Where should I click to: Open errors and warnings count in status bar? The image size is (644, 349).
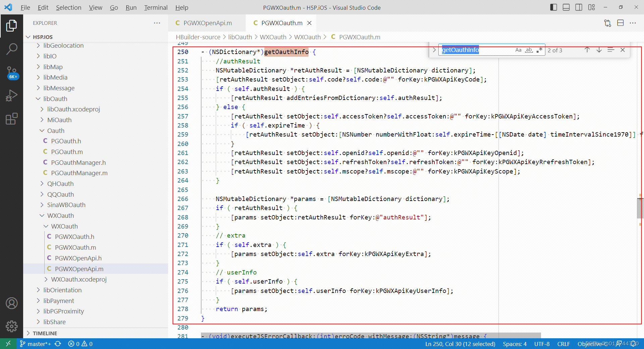click(80, 344)
